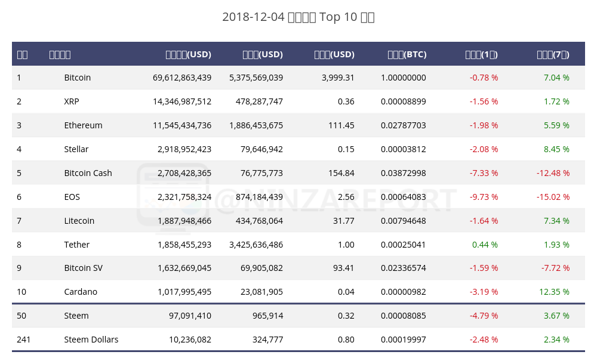Click Bitcoin one-day change -0.78 %

[x=484, y=78]
